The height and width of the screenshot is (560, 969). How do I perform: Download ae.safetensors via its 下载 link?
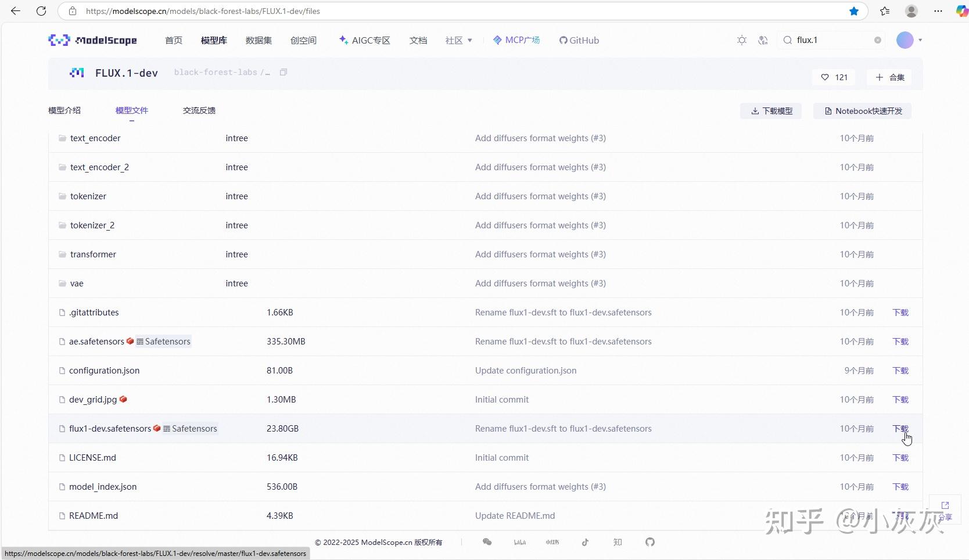pyautogui.click(x=900, y=342)
